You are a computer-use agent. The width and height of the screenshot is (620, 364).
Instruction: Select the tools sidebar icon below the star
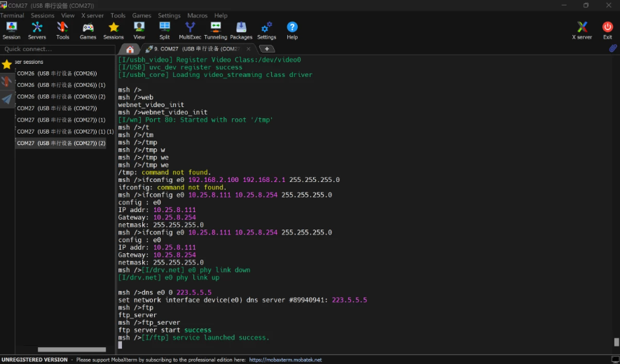7,81
